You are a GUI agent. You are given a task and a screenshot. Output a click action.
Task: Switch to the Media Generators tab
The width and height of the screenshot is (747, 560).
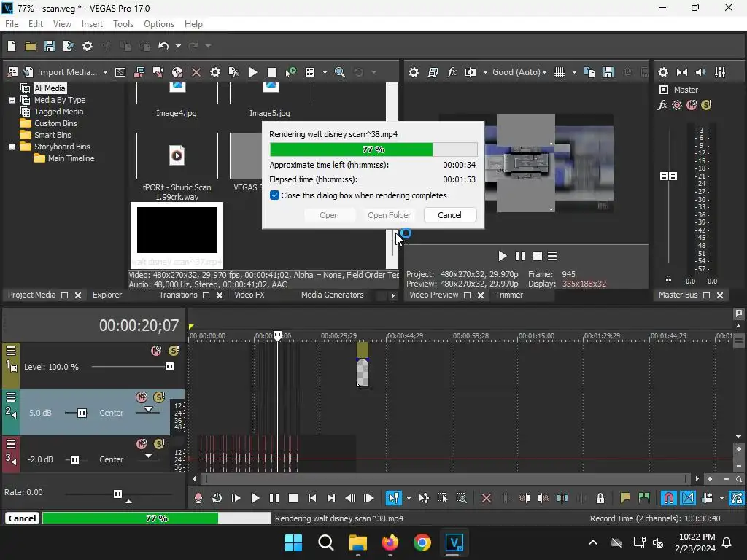(332, 295)
